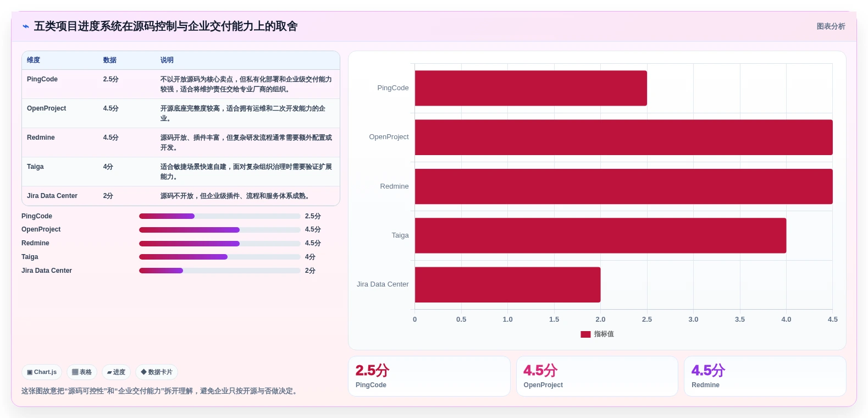The height and width of the screenshot is (418, 868).
Task: Click the blue lightning icon beside the title
Action: 26,26
